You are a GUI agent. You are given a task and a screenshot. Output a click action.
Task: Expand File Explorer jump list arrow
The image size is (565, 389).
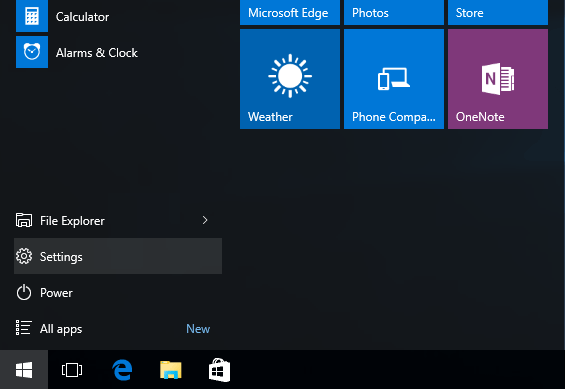(x=205, y=220)
